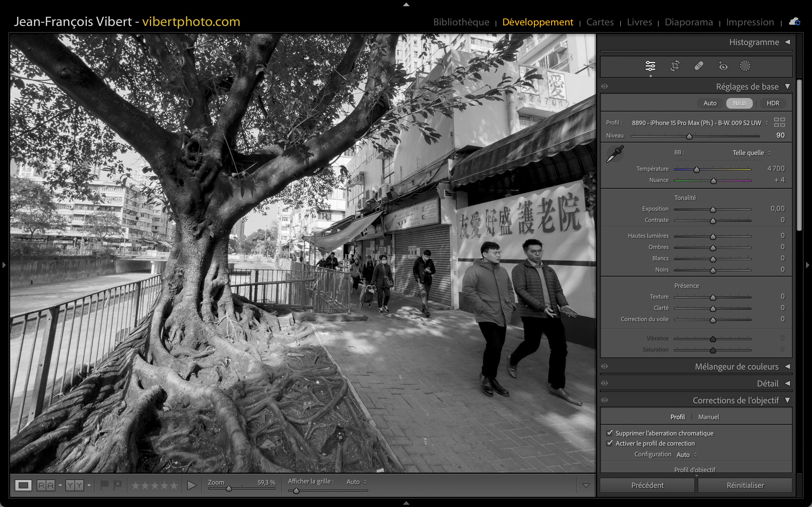Screen dimensions: 812x507
Task: Pick the white balance eyedropper tool
Action: pyautogui.click(x=615, y=154)
